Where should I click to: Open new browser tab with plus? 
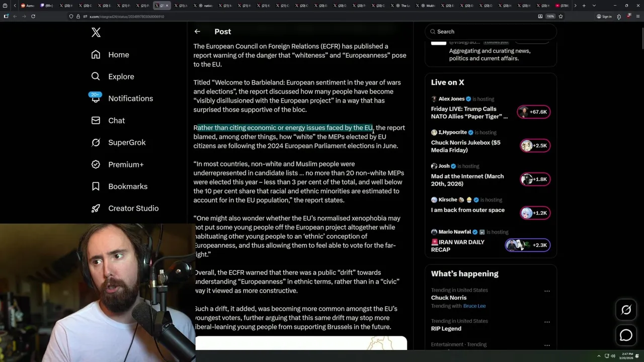pos(584,6)
